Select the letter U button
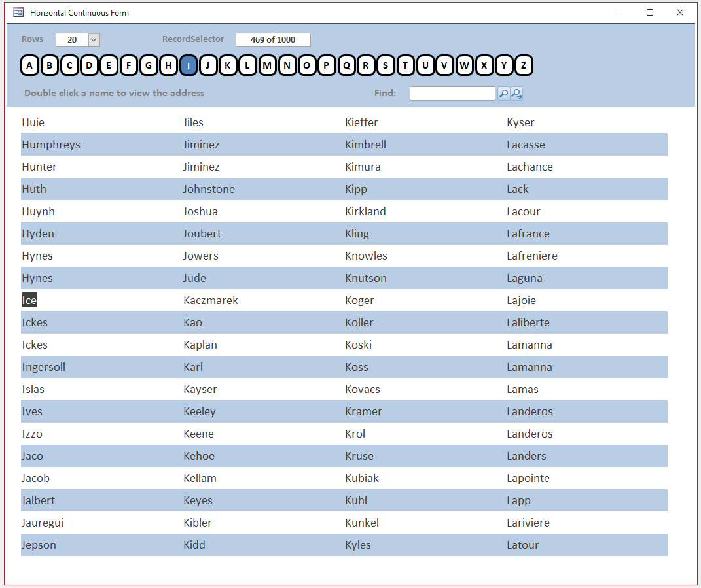The image size is (701, 588). click(425, 65)
